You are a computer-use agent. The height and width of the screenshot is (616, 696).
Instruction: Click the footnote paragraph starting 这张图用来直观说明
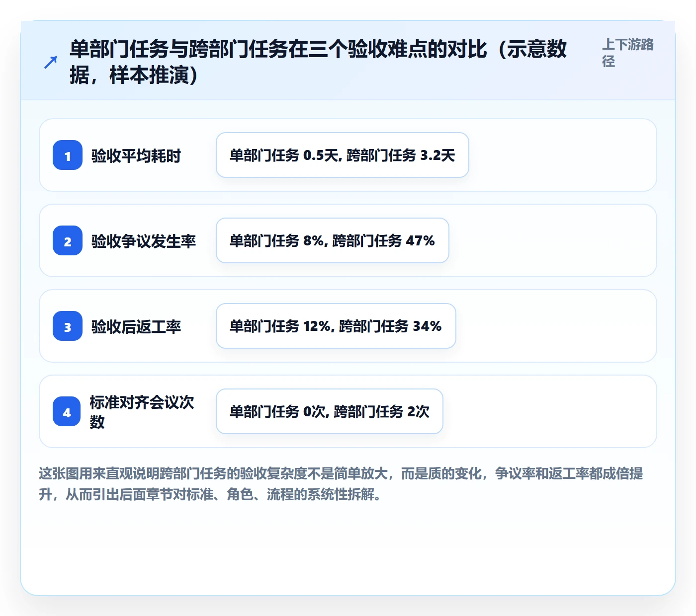341,484
